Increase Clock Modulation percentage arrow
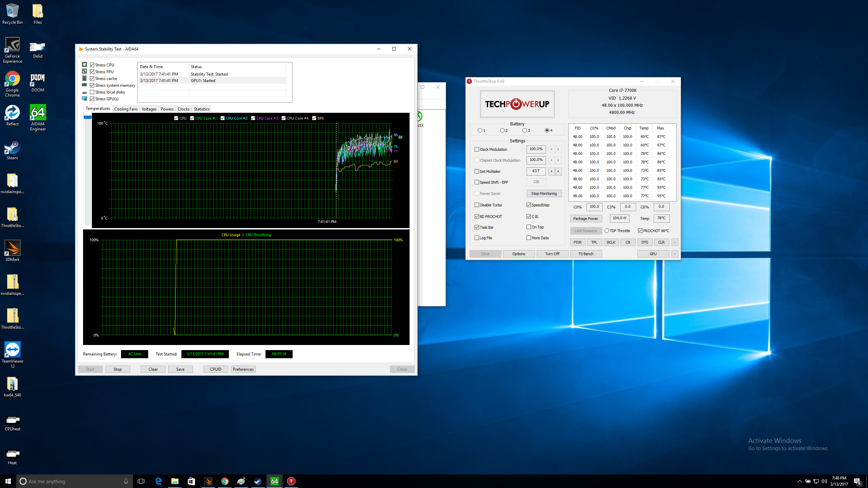868x488 pixels. [558, 149]
